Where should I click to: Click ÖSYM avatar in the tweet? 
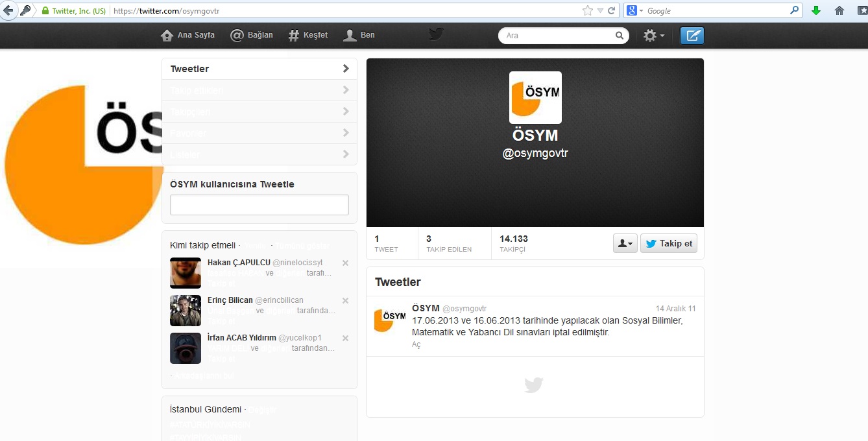pos(390,318)
